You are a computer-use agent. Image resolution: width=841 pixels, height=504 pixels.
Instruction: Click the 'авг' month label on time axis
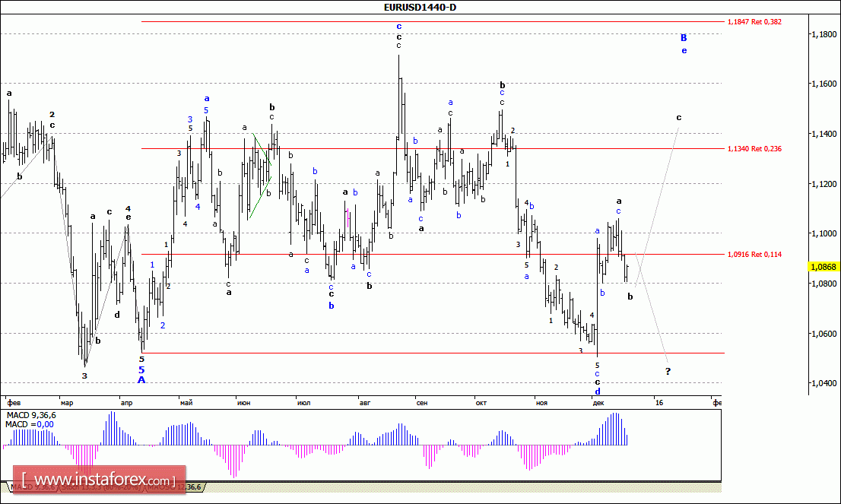coord(365,403)
